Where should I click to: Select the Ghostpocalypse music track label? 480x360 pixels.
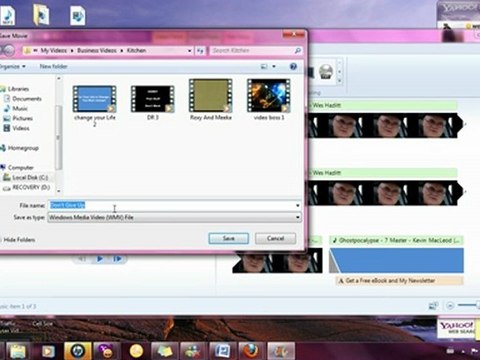[x=396, y=240]
